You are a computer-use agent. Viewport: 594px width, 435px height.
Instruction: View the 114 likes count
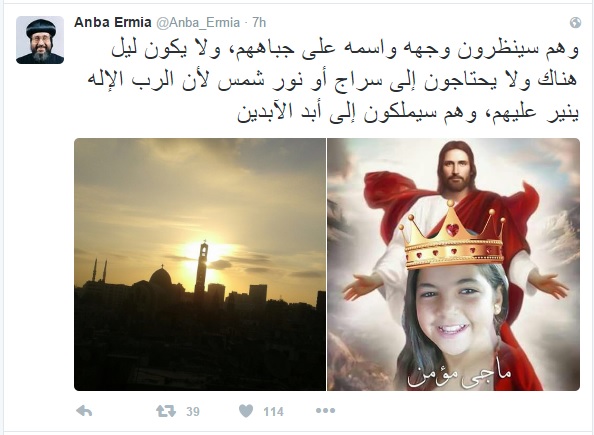273,412
